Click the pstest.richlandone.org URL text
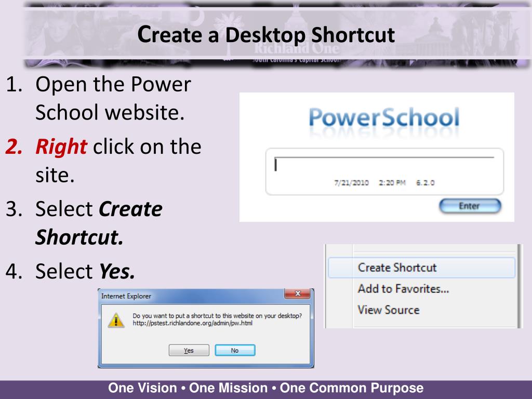The width and height of the screenshot is (532, 399). point(192,323)
